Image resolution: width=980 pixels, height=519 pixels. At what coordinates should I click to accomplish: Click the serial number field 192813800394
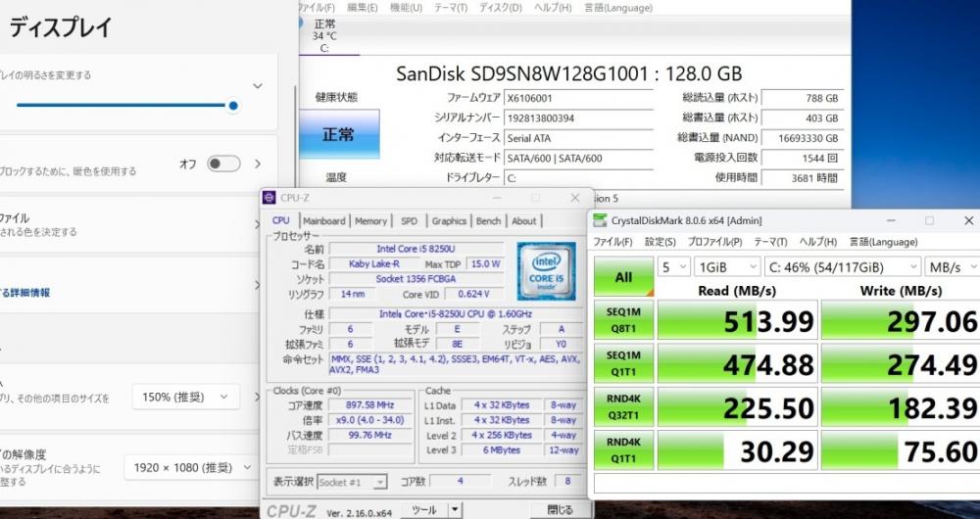point(579,118)
